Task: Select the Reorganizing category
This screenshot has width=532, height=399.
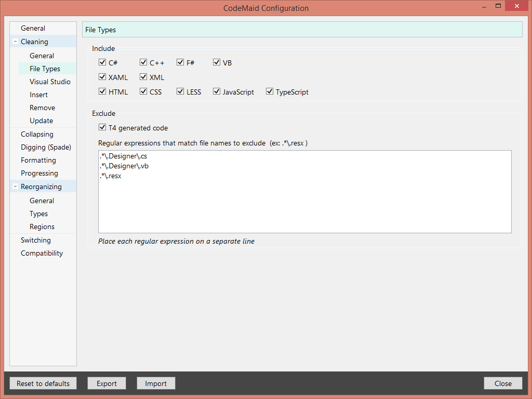Action: (41, 187)
